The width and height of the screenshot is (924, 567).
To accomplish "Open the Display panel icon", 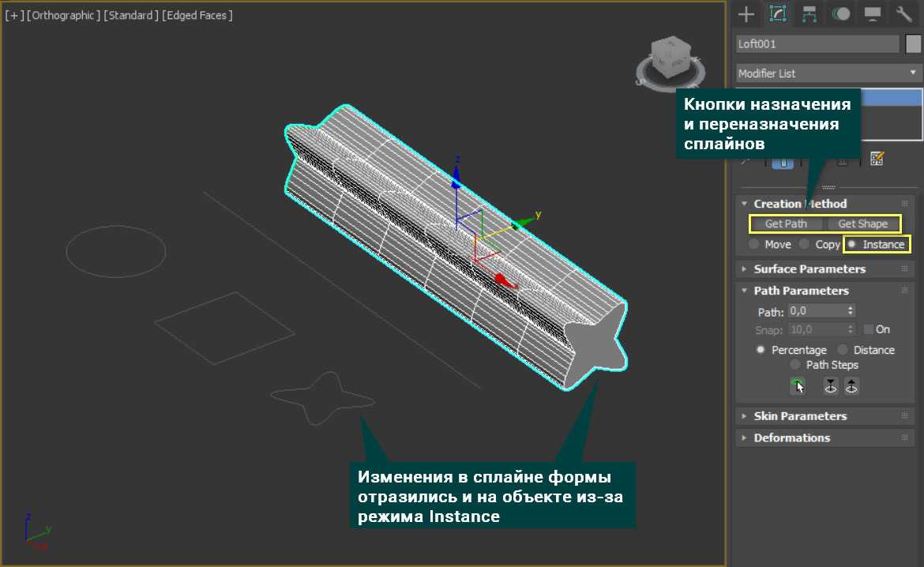I will click(873, 13).
